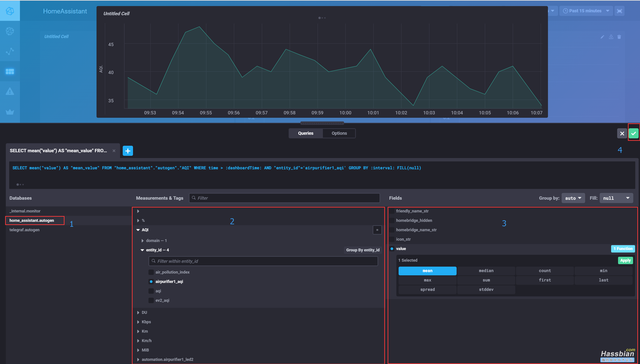Check the ev2_aqi tag value
640x364 pixels.
pyautogui.click(x=151, y=300)
